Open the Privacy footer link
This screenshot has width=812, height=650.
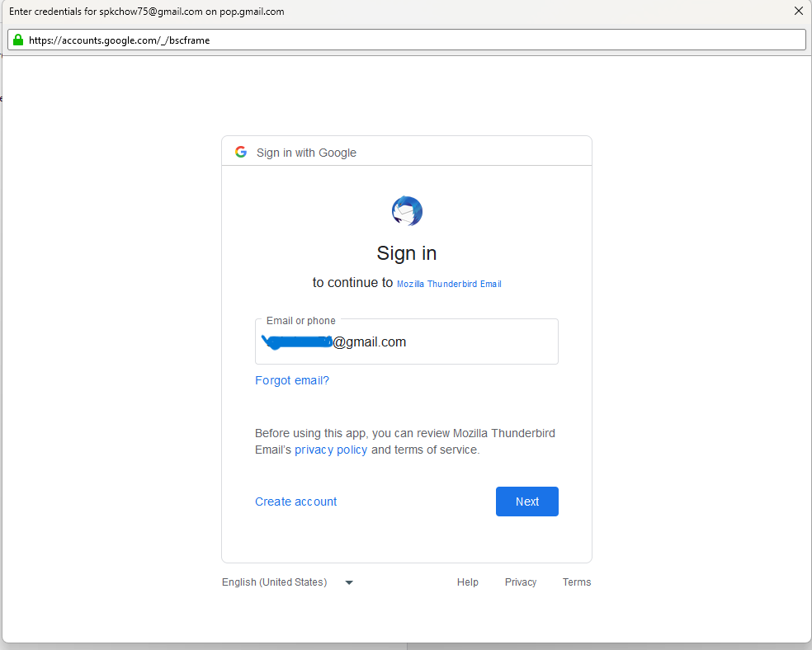(521, 582)
